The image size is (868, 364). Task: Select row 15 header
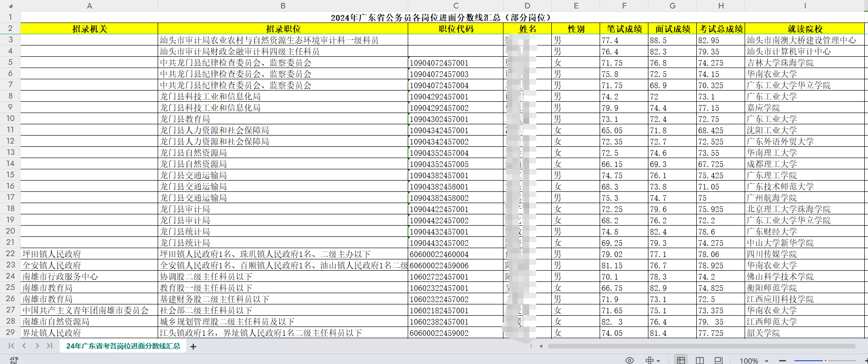pyautogui.click(x=10, y=175)
